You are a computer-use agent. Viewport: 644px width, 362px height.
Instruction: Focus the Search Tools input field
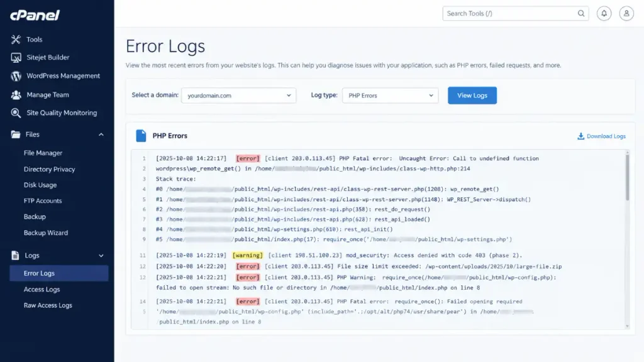pyautogui.click(x=511, y=14)
